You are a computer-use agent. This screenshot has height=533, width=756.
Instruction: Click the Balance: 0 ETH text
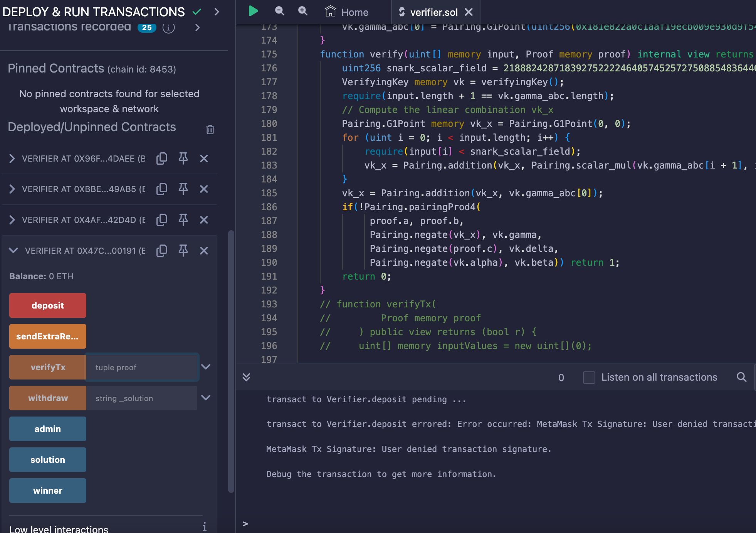(x=41, y=276)
